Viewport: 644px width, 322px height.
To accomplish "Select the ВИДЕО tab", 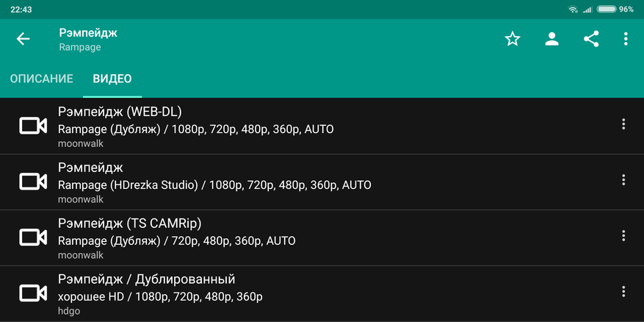I will (x=112, y=79).
